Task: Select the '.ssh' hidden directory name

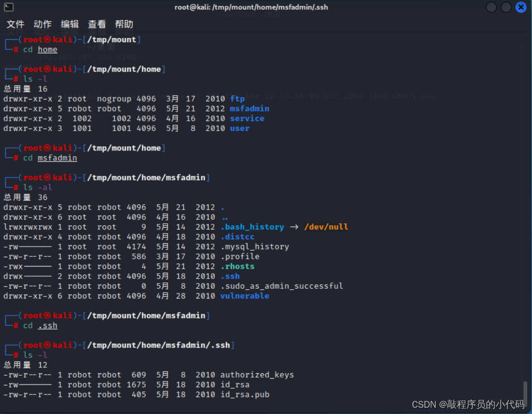Action: [x=230, y=276]
